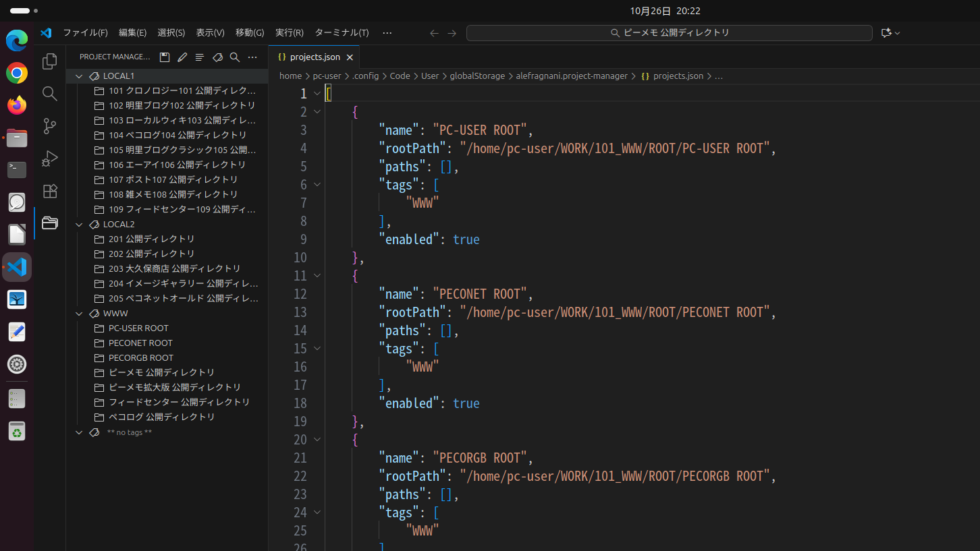The image size is (980, 551).
Task: Open the Run and Debug view
Action: tap(49, 158)
